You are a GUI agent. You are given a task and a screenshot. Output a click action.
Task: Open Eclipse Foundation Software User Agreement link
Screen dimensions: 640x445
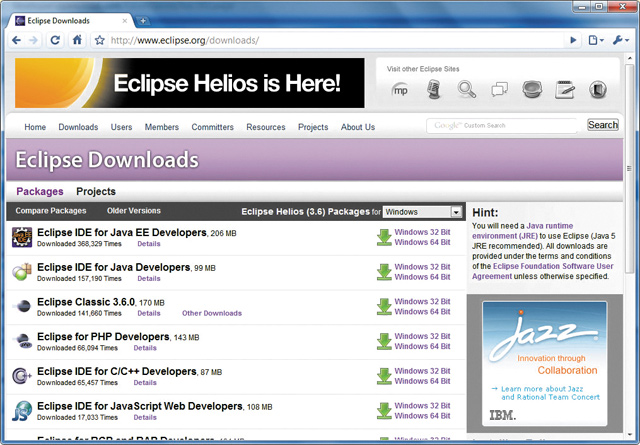[543, 271]
